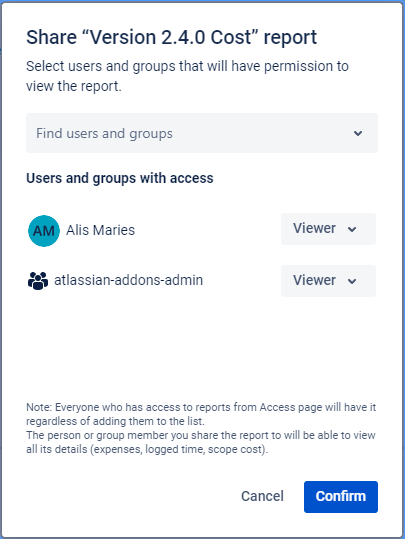
Task: Click the "Users and groups with access" heading
Action: pyautogui.click(x=120, y=178)
